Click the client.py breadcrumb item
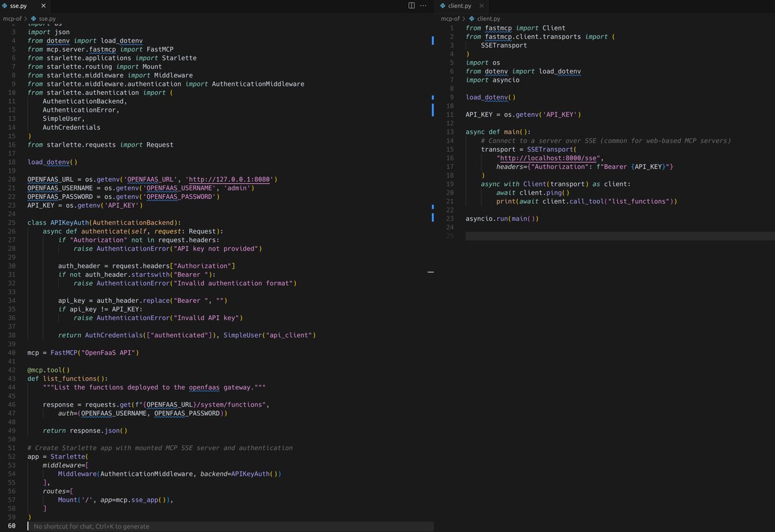775x532 pixels. [x=488, y=19]
